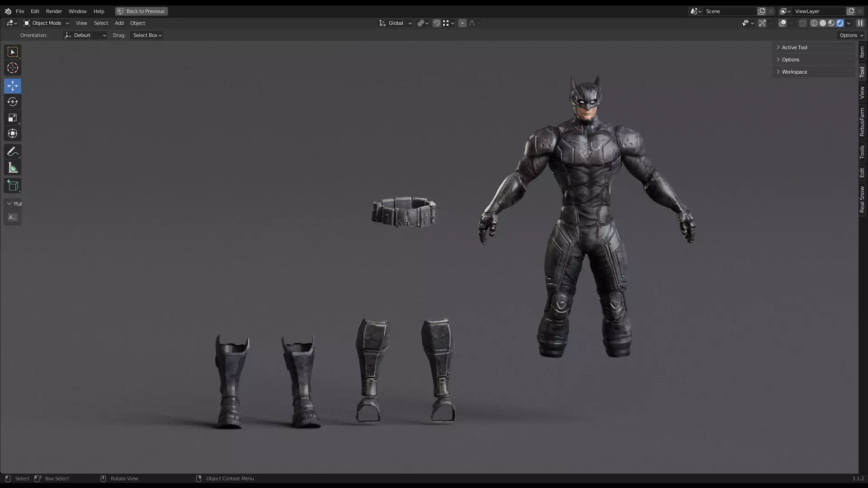Image resolution: width=868 pixels, height=488 pixels.
Task: Open the Edit menu
Action: [x=35, y=11]
